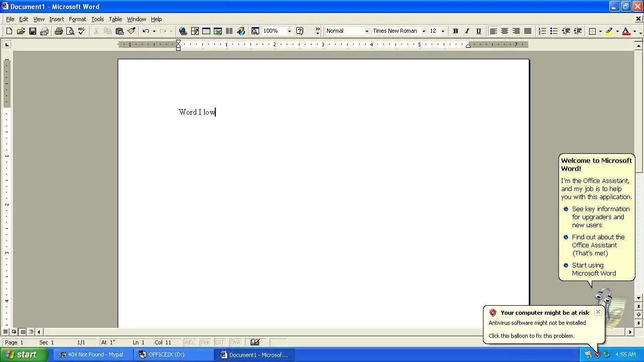Screen dimensions: 644x362
Task: Click the Windows start button
Action: (24, 354)
